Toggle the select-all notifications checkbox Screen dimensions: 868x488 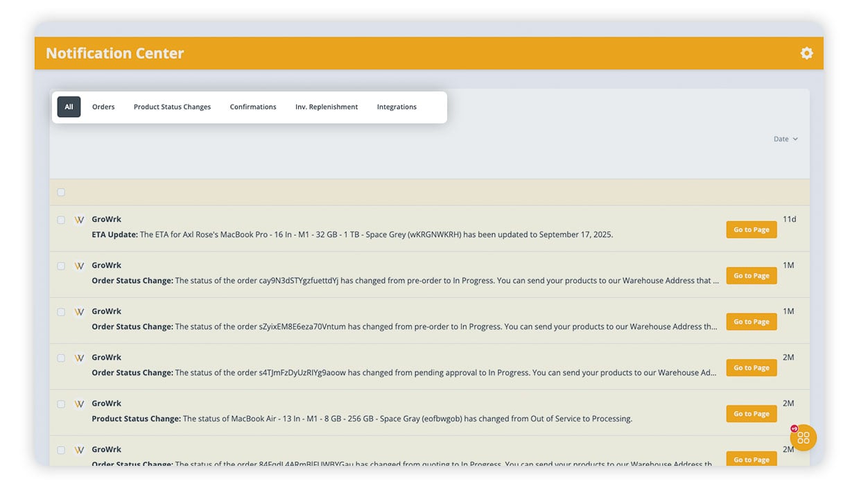click(61, 192)
